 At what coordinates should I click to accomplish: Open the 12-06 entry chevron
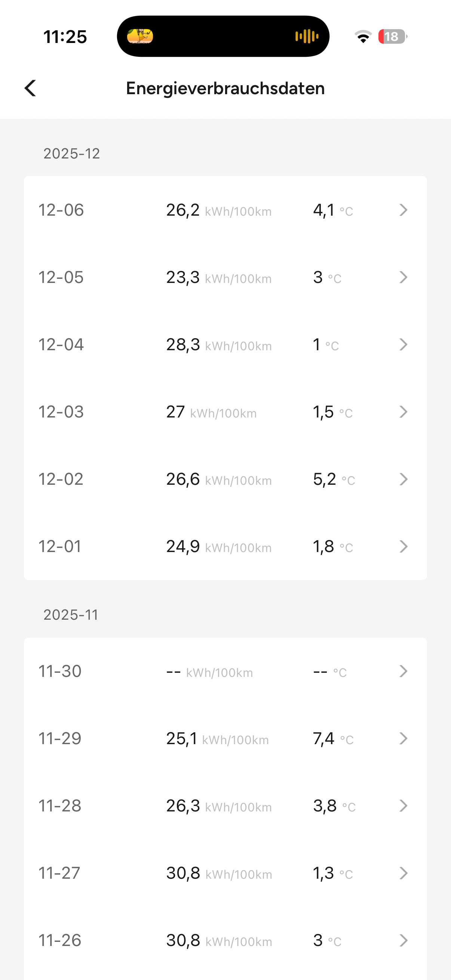[x=404, y=210]
